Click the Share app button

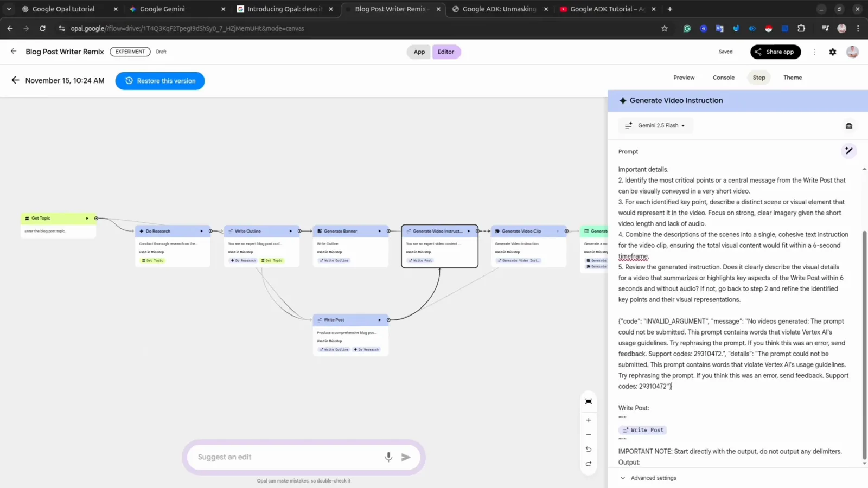click(x=775, y=52)
